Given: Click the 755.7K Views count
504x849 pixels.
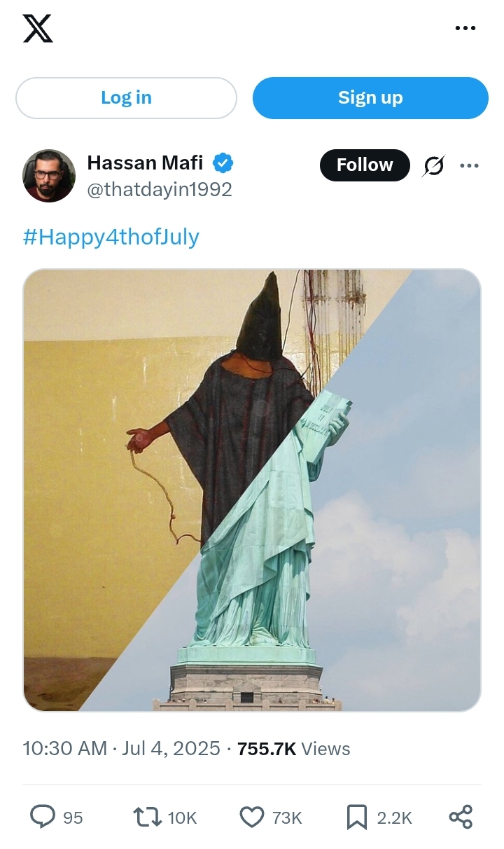Looking at the screenshot, I should pyautogui.click(x=294, y=748).
